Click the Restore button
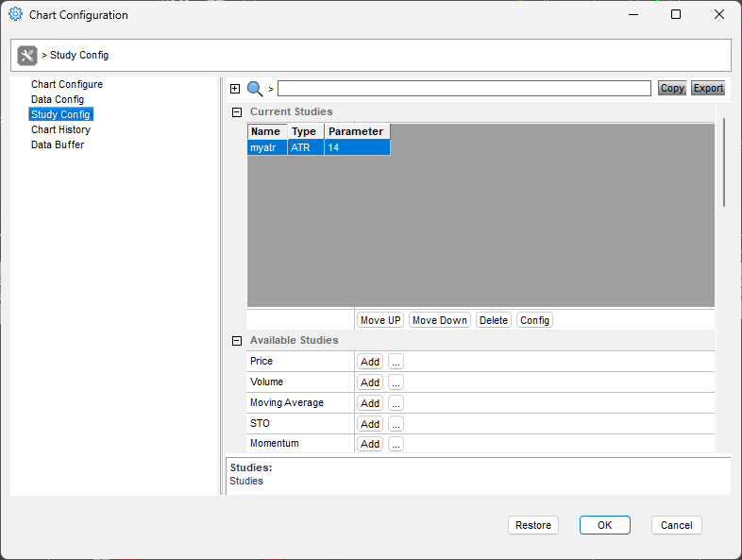The width and height of the screenshot is (742, 560). 533,525
